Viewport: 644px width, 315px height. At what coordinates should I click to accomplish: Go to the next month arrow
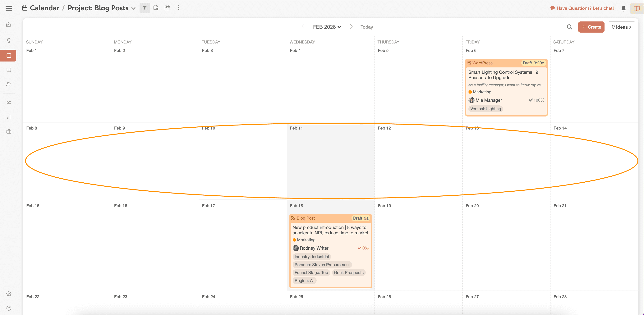(x=351, y=26)
